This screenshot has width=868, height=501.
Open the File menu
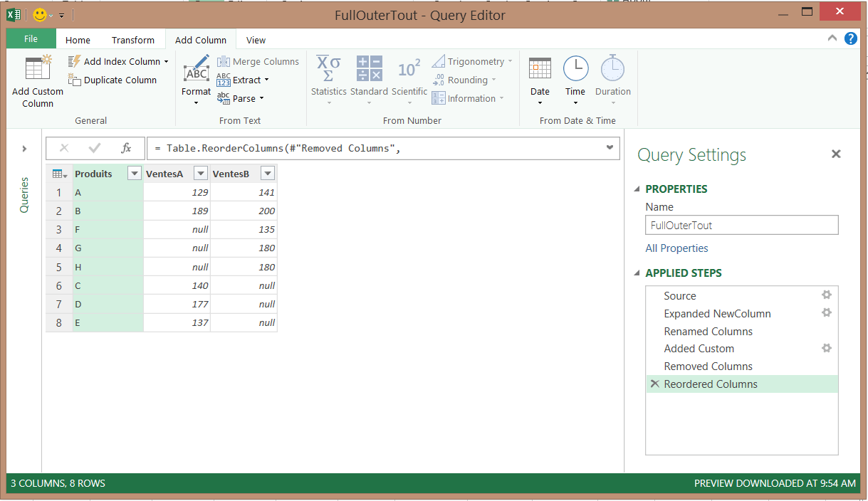[31, 39]
